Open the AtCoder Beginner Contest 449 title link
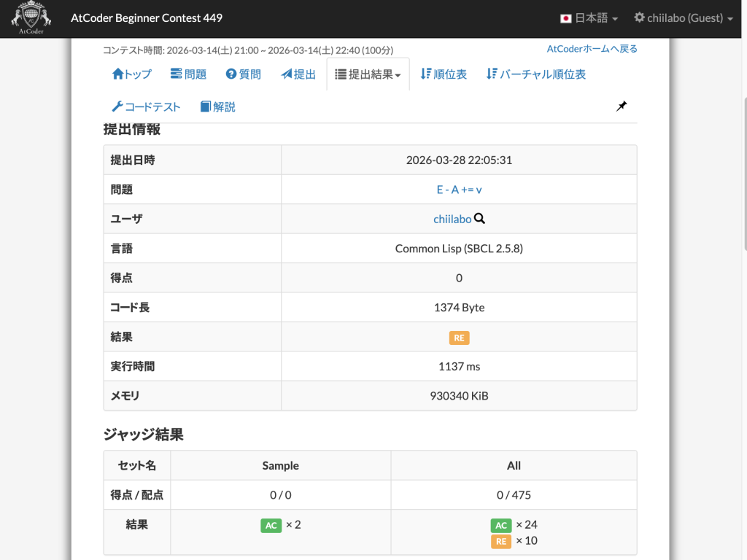 point(146,18)
